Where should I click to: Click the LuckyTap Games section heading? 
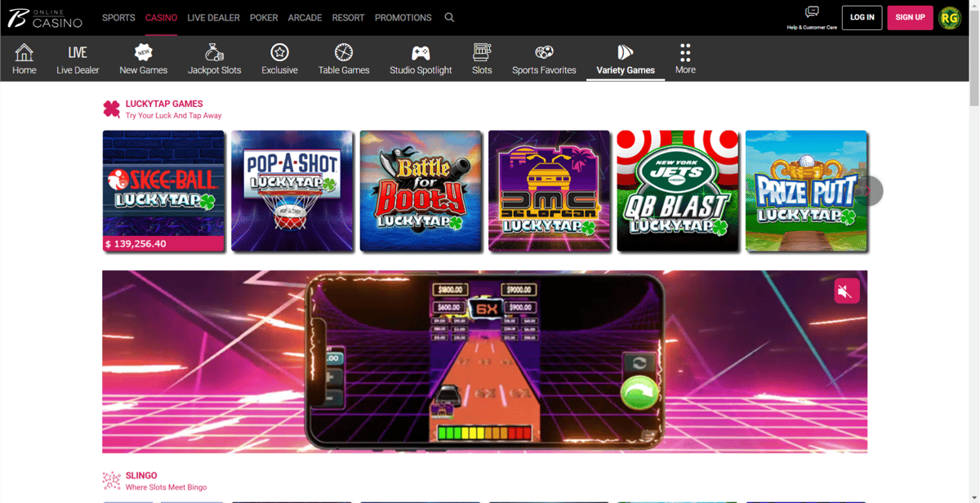pos(164,104)
